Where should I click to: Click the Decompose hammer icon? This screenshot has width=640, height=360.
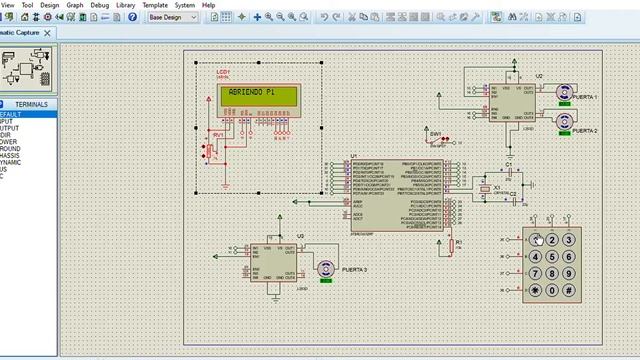(x=475, y=17)
